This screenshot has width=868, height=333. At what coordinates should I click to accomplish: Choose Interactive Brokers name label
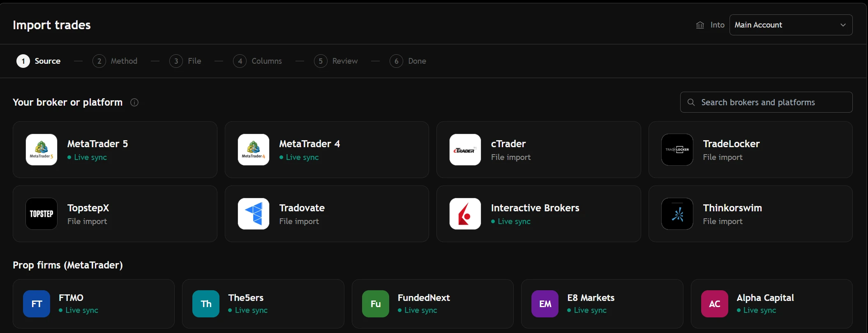click(535, 208)
